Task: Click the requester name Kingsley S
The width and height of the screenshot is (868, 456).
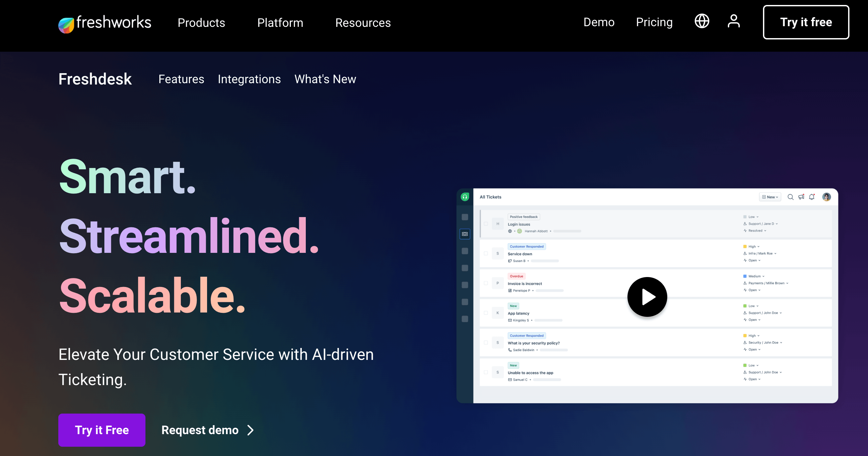Action: [521, 320]
